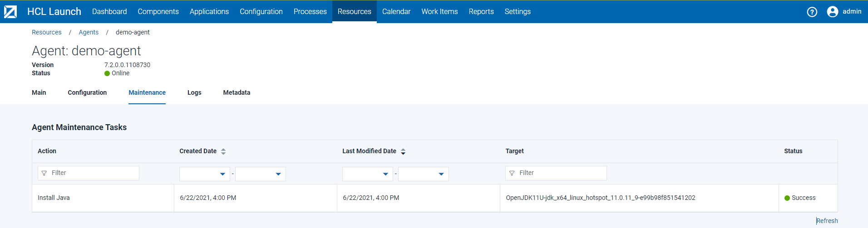The width and height of the screenshot is (868, 228).
Task: Open Last Modified start date dropdown
Action: pos(385,174)
